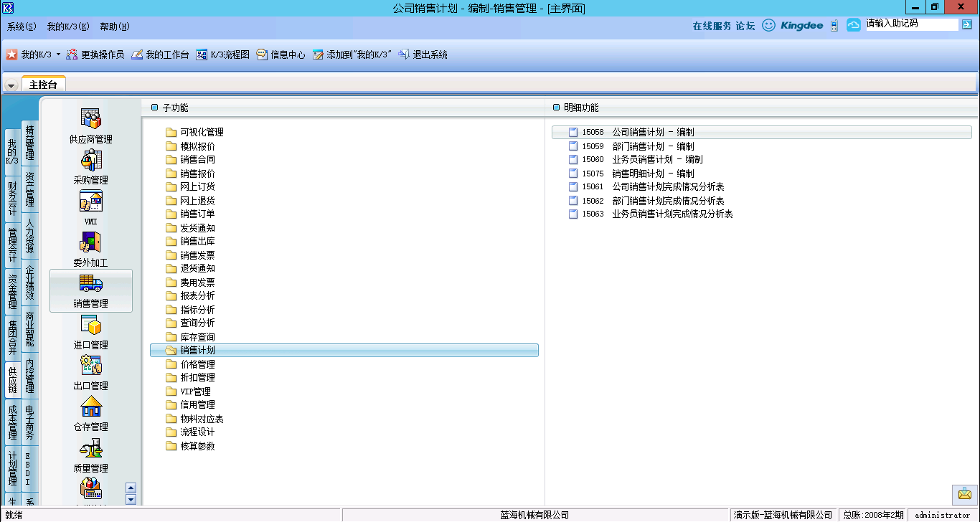The width and height of the screenshot is (980, 522).
Task: Click 更换操作员 toolbar button
Action: pyautogui.click(x=95, y=54)
